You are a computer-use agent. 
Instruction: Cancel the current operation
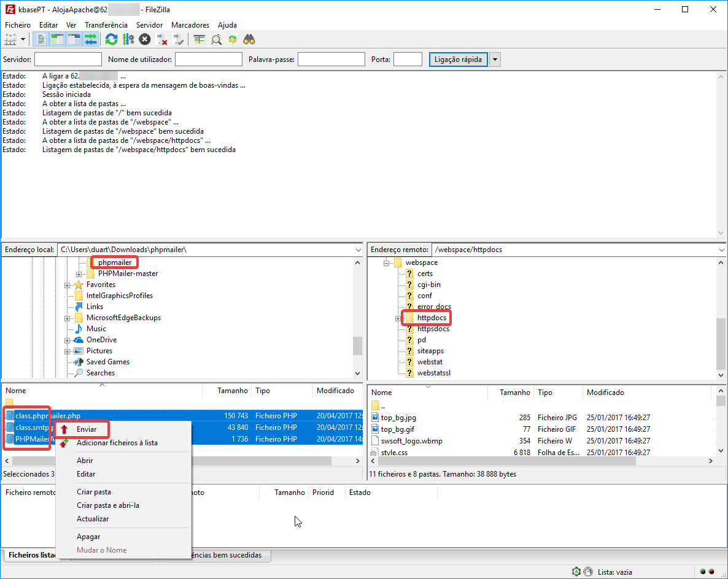pyautogui.click(x=145, y=39)
